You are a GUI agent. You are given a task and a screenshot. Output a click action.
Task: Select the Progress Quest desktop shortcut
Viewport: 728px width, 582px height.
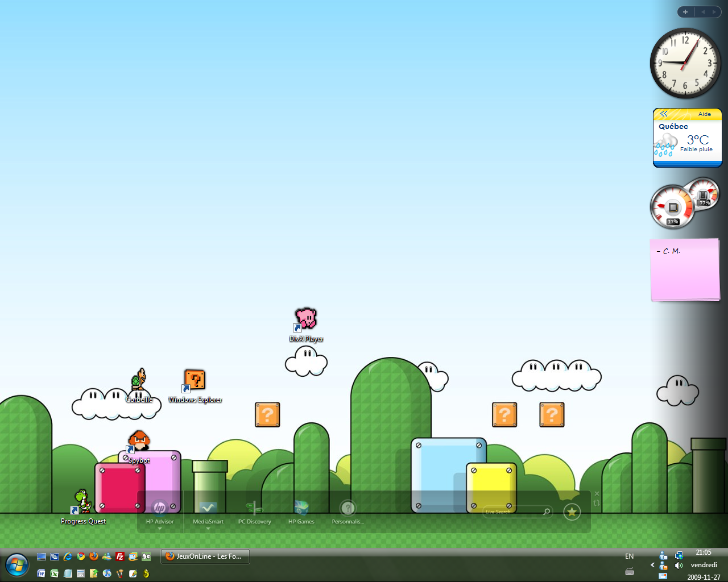pos(83,507)
